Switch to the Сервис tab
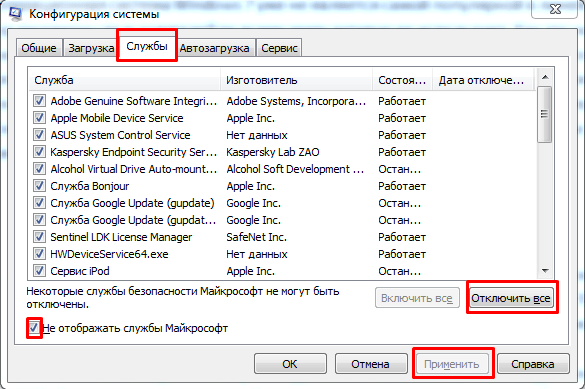The height and width of the screenshot is (389, 585). click(x=279, y=48)
